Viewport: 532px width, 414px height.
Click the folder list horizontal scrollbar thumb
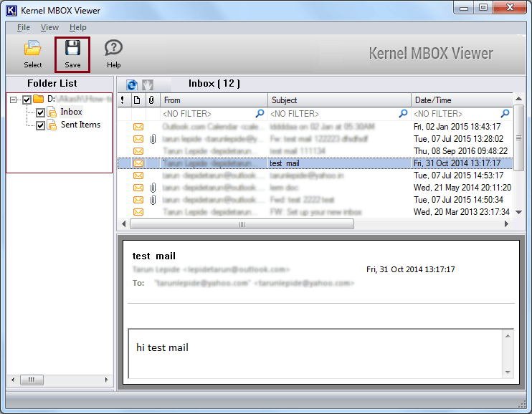[x=32, y=380]
